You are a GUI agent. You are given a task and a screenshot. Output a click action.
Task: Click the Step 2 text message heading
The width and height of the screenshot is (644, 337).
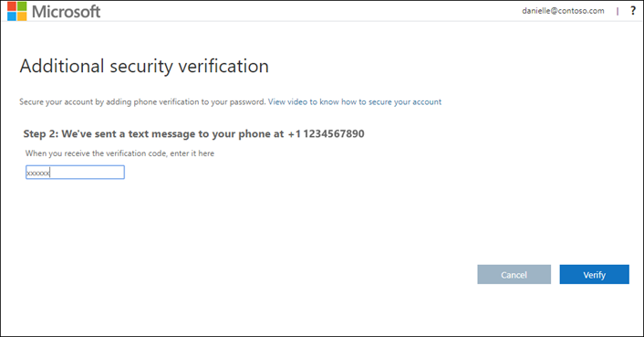(194, 134)
